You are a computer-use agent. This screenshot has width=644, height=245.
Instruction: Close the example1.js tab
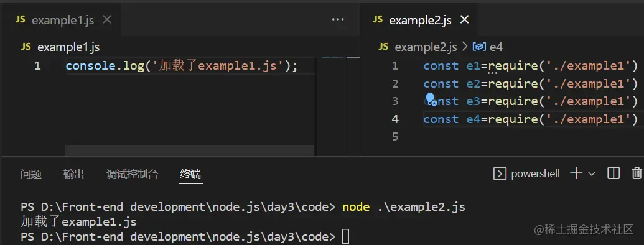[107, 20]
